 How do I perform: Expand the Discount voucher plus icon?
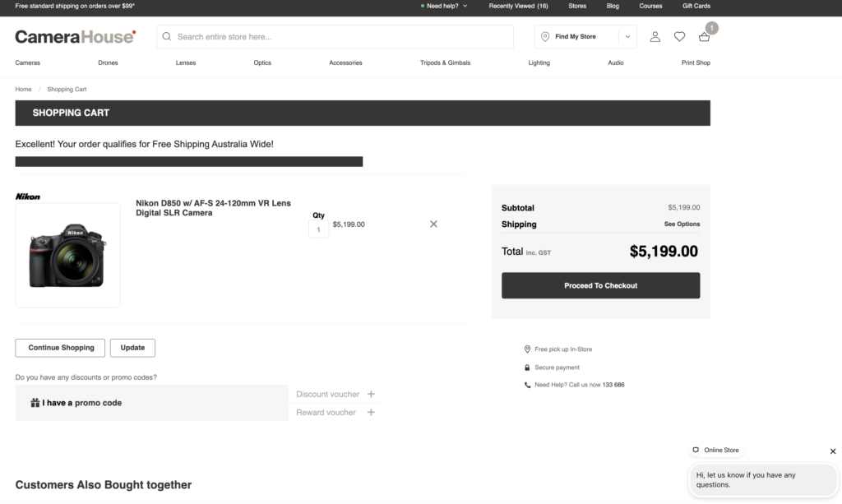tap(371, 394)
